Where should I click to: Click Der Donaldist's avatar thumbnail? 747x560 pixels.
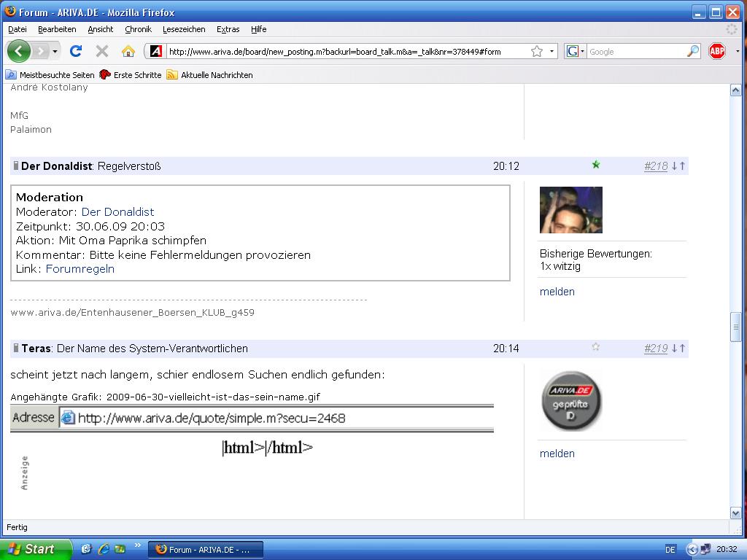click(x=570, y=210)
